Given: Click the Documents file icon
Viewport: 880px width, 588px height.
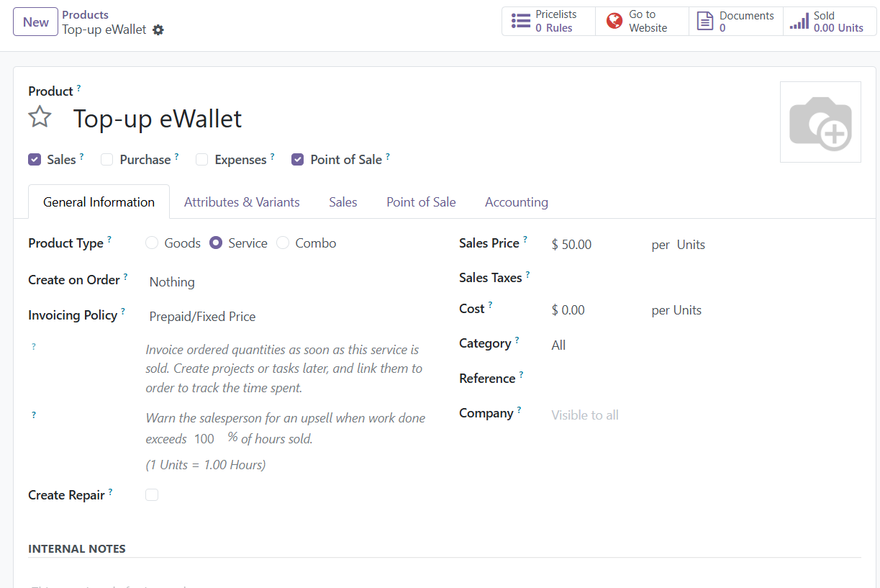Looking at the screenshot, I should [705, 22].
